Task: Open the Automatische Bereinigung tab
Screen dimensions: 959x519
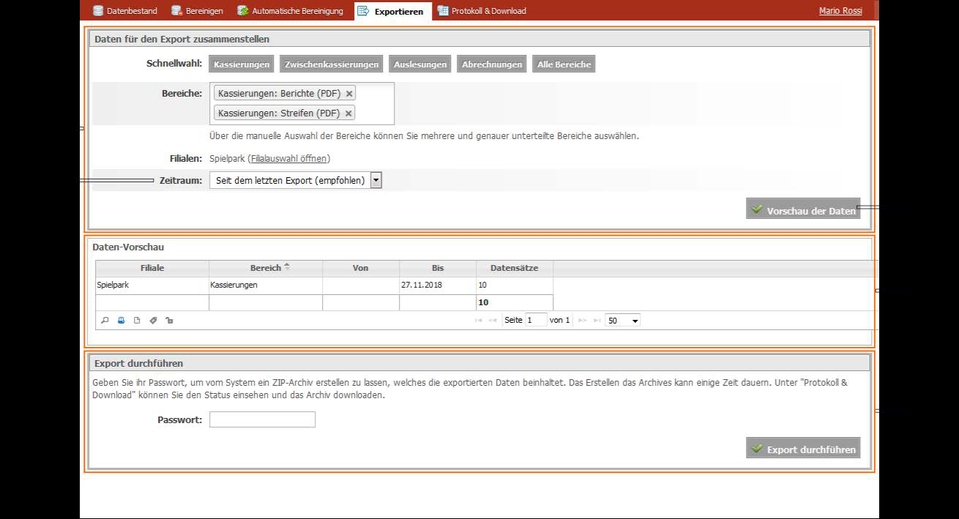Action: click(x=291, y=11)
